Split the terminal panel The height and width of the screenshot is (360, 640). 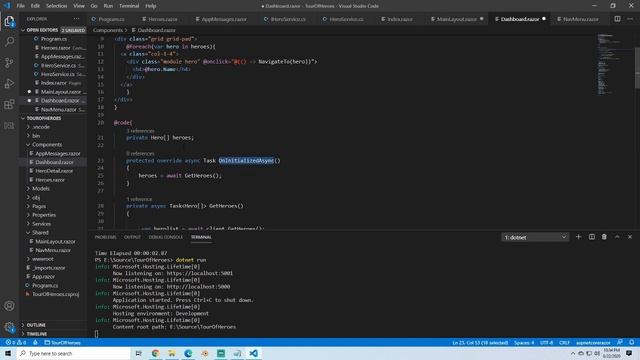(591, 237)
